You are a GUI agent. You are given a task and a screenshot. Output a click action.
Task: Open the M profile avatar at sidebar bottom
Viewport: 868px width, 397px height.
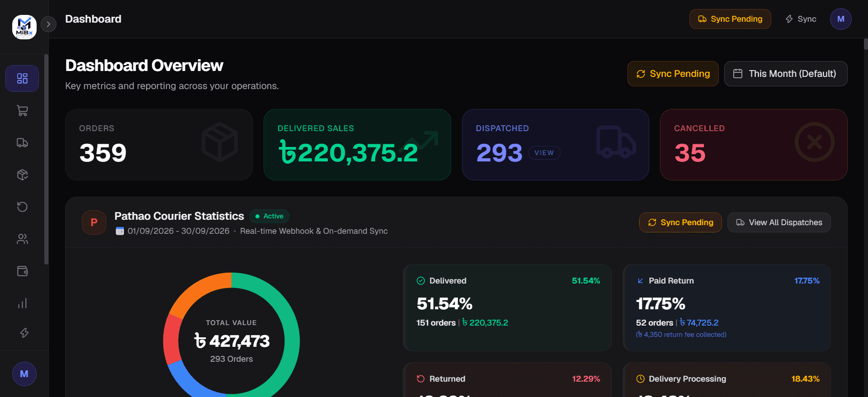tap(24, 374)
